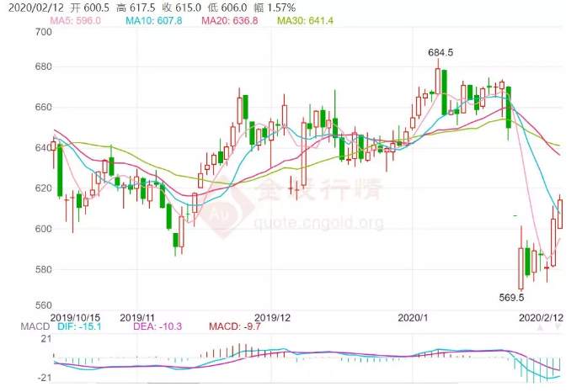Image resolution: width=582 pixels, height=392 pixels.
Task: Click the DEA: -10.3 indicator label
Action: tap(158, 326)
